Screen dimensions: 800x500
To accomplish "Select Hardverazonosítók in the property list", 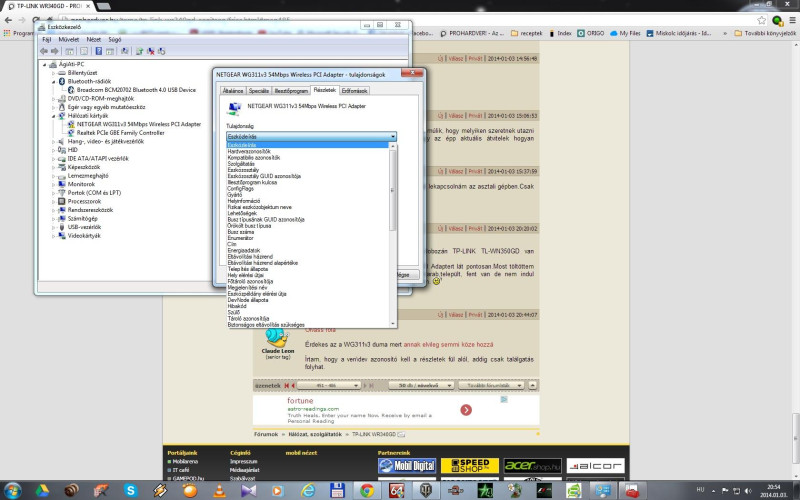I will point(308,152).
